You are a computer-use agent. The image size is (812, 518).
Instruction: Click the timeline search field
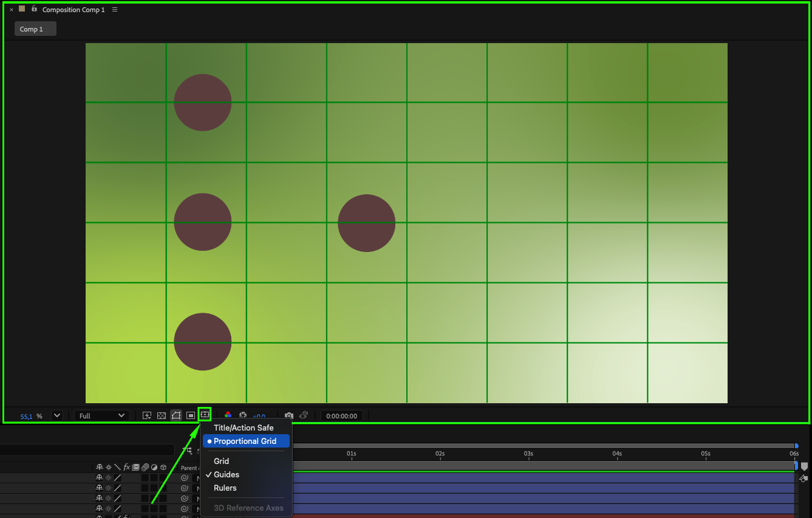[87, 450]
